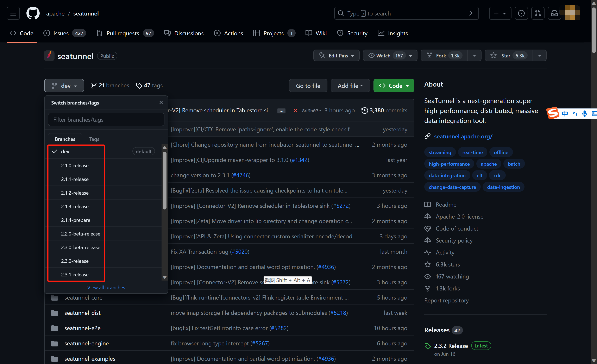The width and height of the screenshot is (597, 364).
Task: Click the Filter branches/tags input field
Action: coord(106,120)
